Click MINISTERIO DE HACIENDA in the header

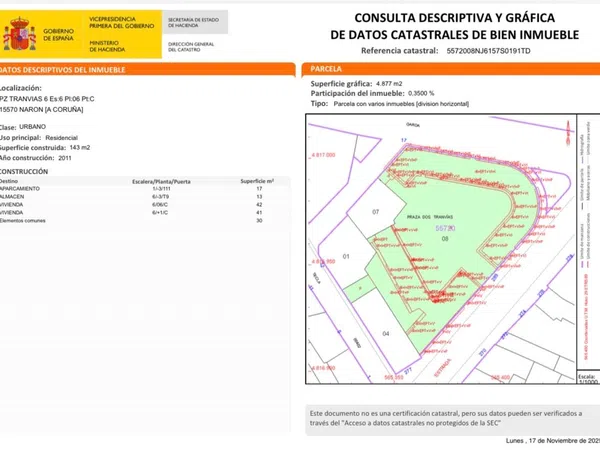coord(107,46)
